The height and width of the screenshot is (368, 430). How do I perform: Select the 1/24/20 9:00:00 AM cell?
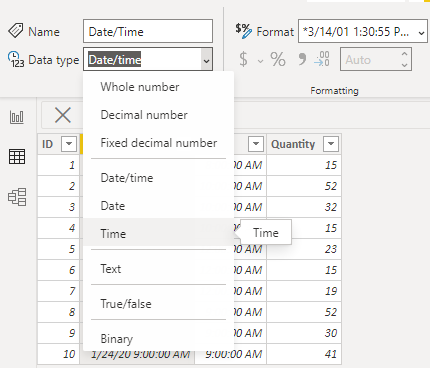137,355
